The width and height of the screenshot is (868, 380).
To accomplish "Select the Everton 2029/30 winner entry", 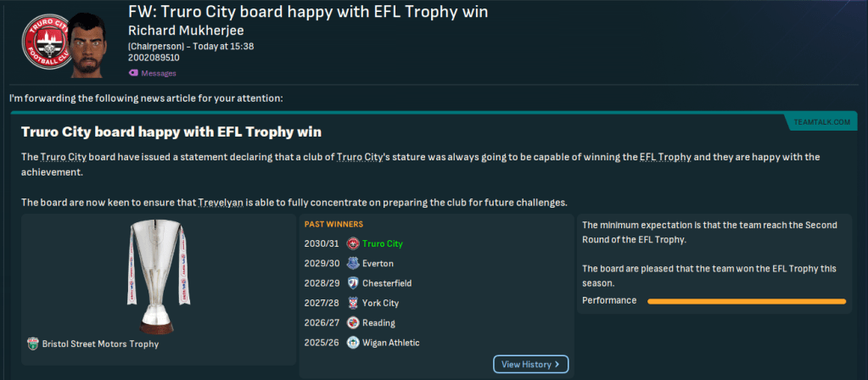I will coord(376,264).
